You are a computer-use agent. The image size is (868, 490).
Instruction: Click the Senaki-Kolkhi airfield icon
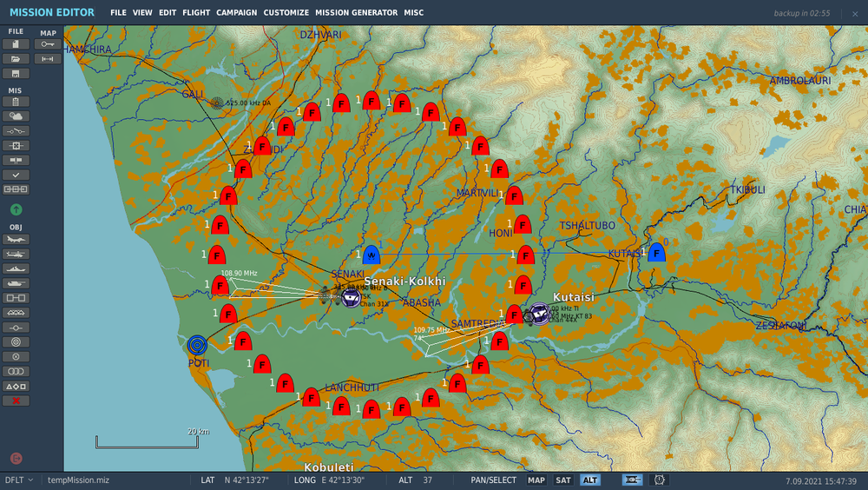[351, 298]
